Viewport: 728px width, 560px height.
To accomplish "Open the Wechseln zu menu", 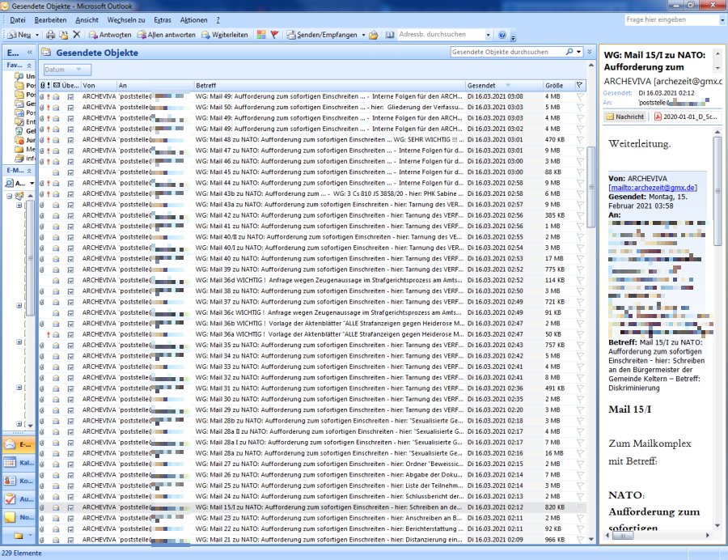I will click(x=126, y=20).
